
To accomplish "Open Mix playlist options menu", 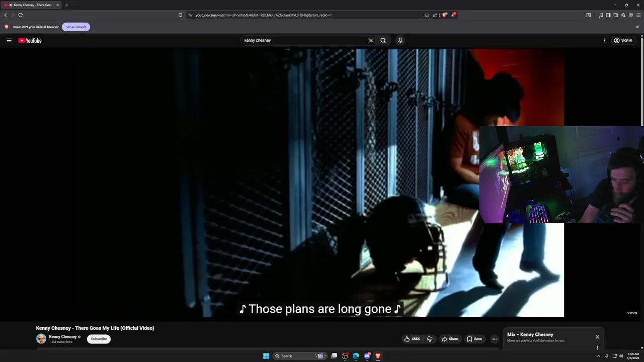I will pyautogui.click(x=597, y=347).
